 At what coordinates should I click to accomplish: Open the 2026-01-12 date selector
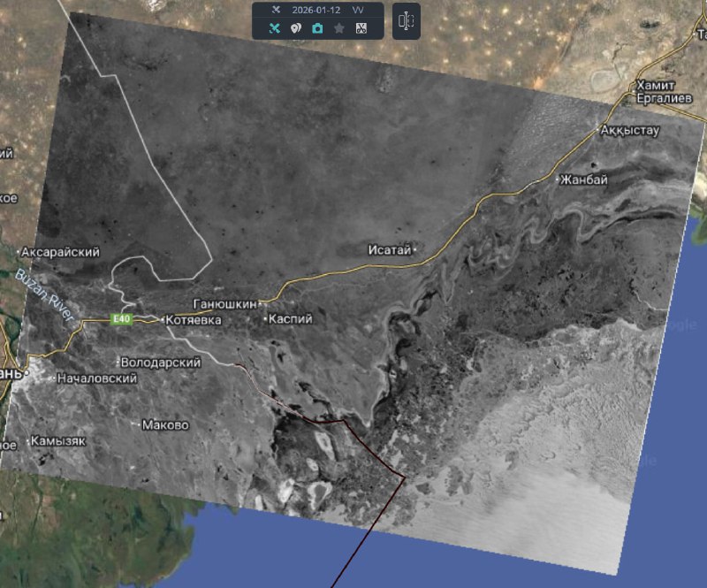point(315,10)
